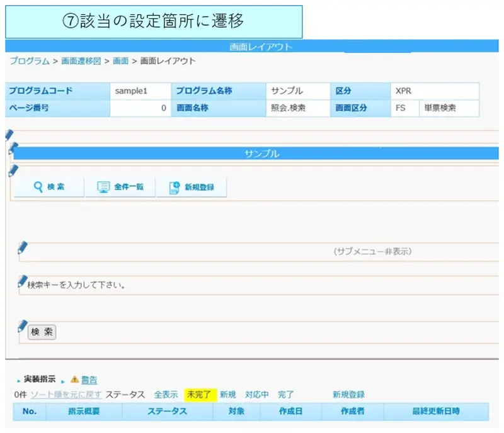Sort by No. column header
Image resolution: width=504 pixels, height=433 pixels.
click(30, 411)
